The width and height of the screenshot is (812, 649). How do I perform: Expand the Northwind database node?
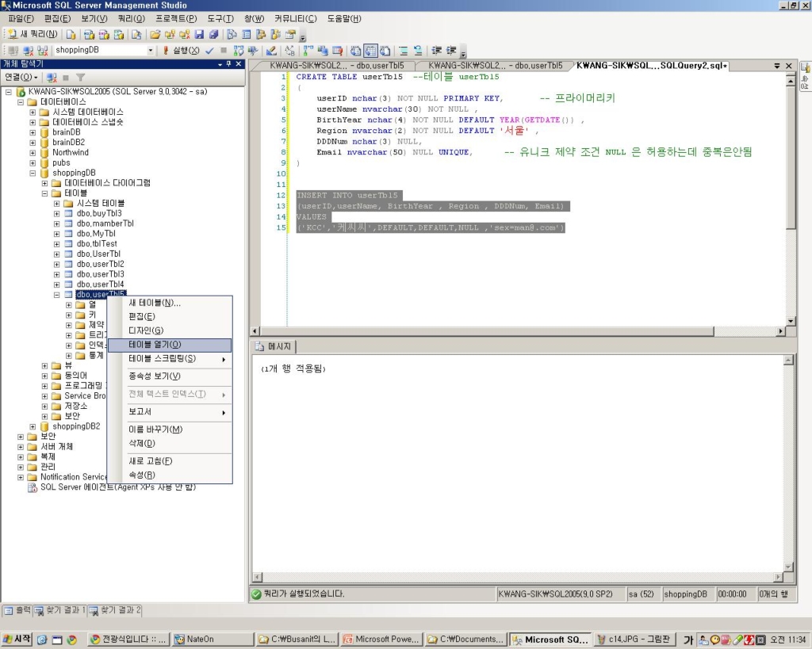pos(33,153)
